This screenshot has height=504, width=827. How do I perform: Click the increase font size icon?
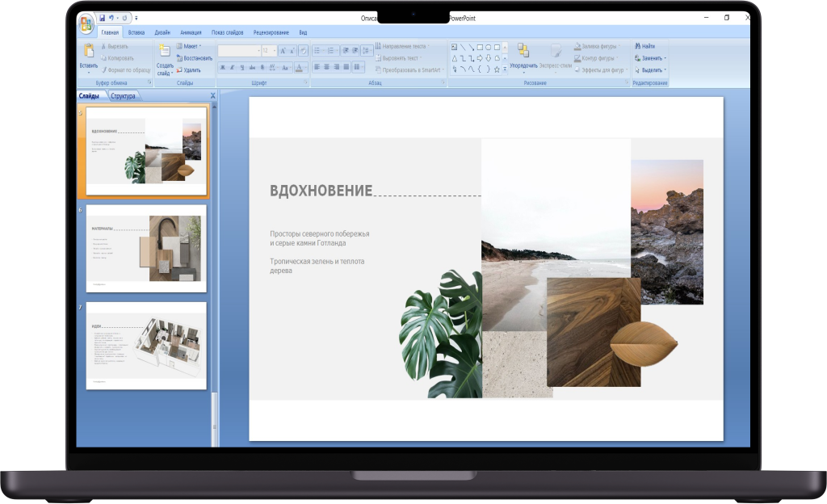click(x=283, y=51)
